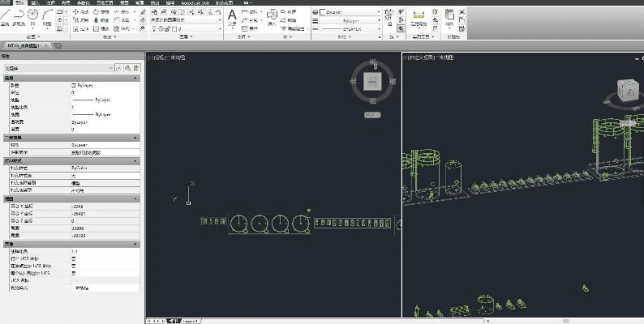
Task: Select the Line drawing tool
Action: [6, 18]
